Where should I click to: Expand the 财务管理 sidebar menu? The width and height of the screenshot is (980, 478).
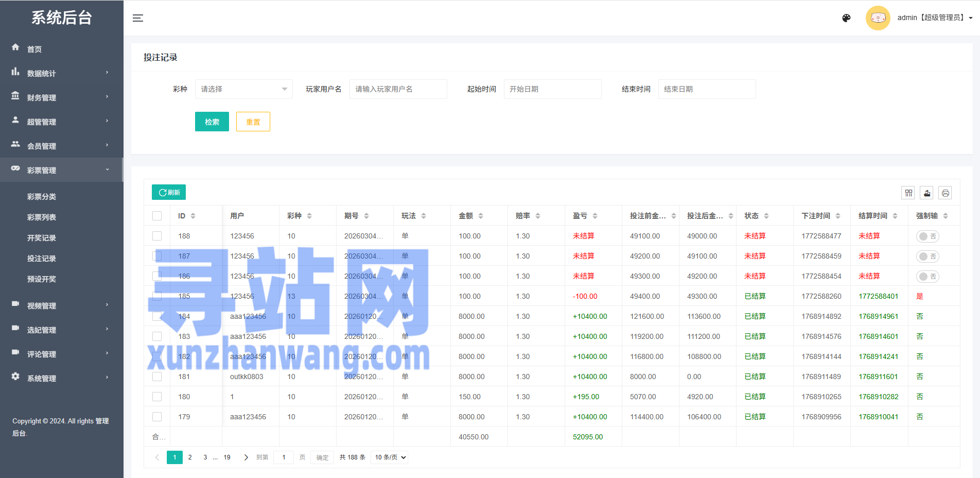coord(61,97)
